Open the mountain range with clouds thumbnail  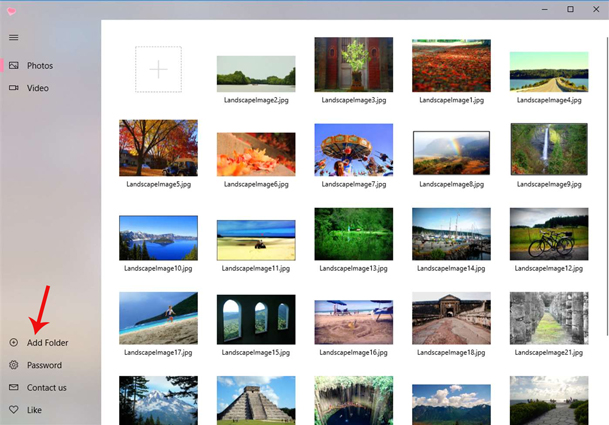click(x=451, y=404)
